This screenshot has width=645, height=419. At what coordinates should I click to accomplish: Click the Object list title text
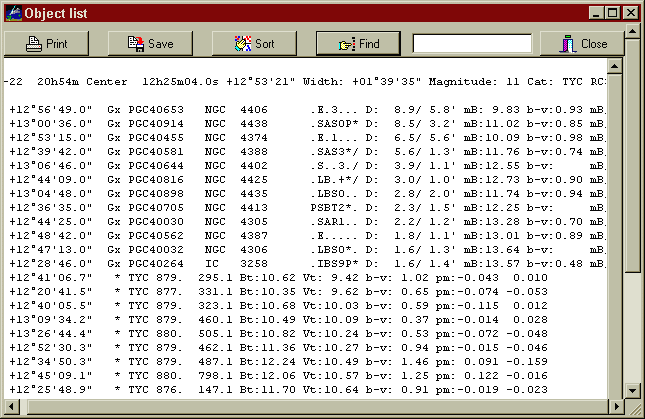click(56, 14)
